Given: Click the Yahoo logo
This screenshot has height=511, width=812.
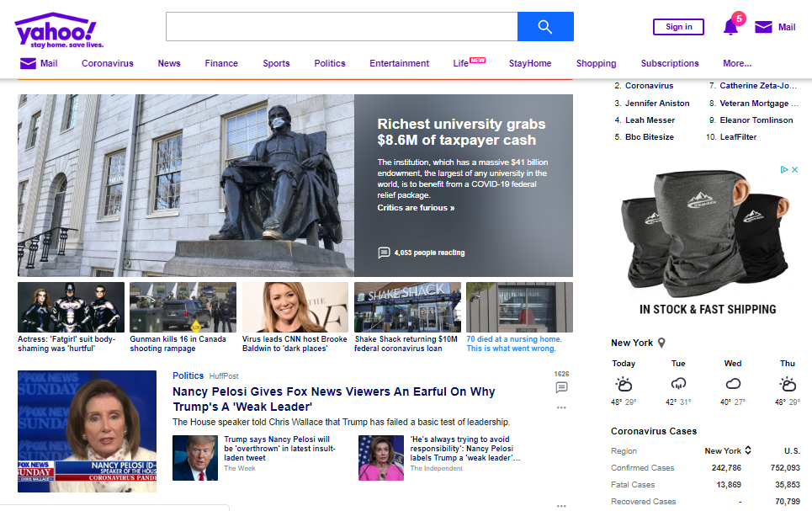Looking at the screenshot, I should pos(56,31).
